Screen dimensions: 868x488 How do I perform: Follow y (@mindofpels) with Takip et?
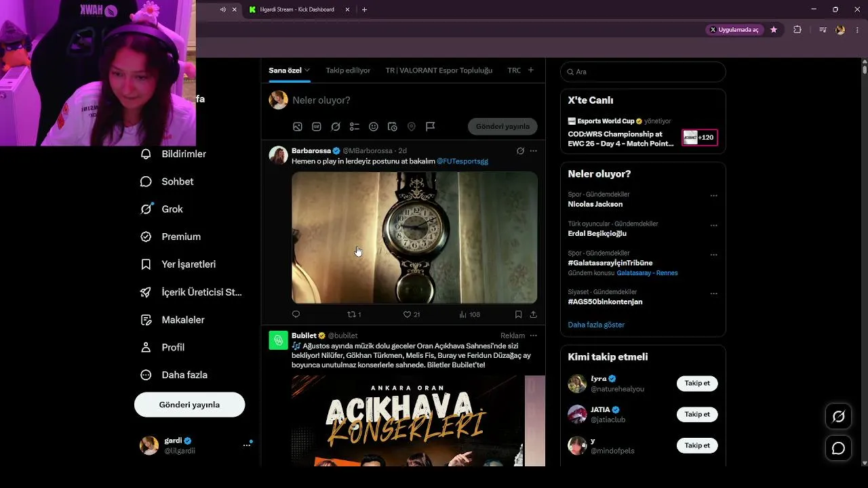tap(697, 445)
